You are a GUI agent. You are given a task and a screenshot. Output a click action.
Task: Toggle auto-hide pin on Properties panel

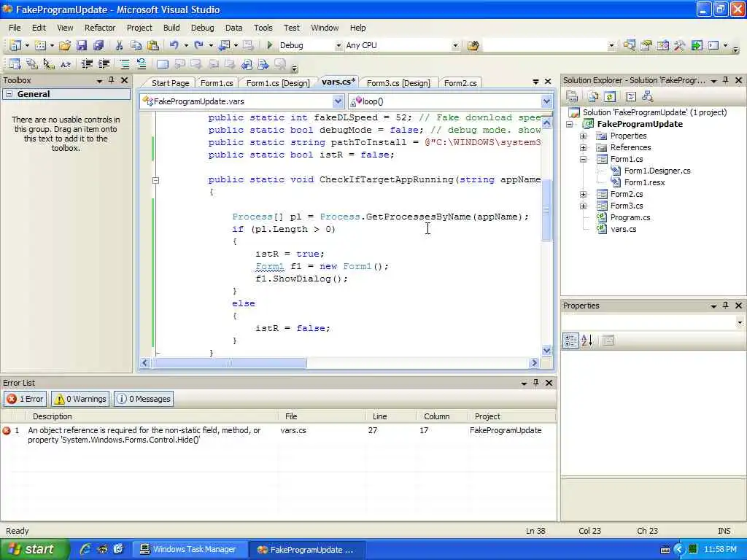(726, 306)
